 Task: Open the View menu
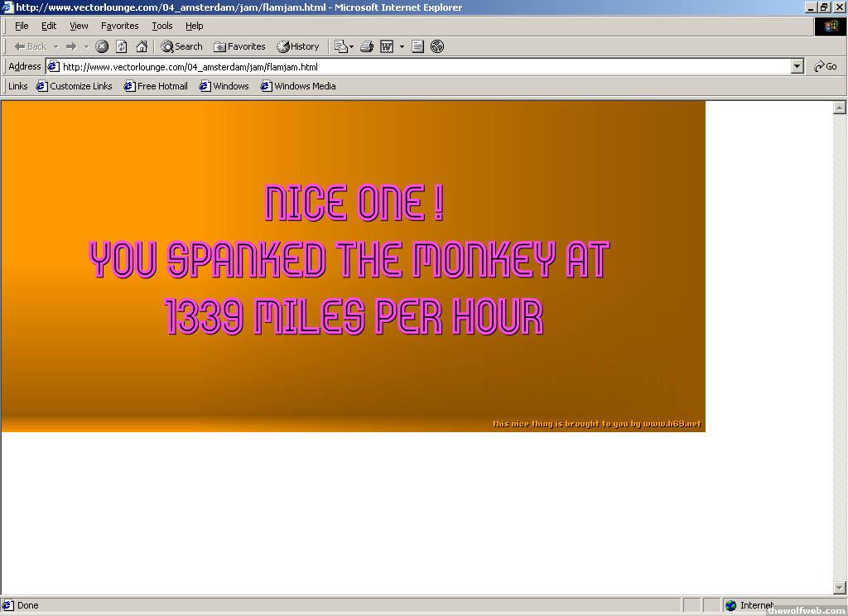79,26
